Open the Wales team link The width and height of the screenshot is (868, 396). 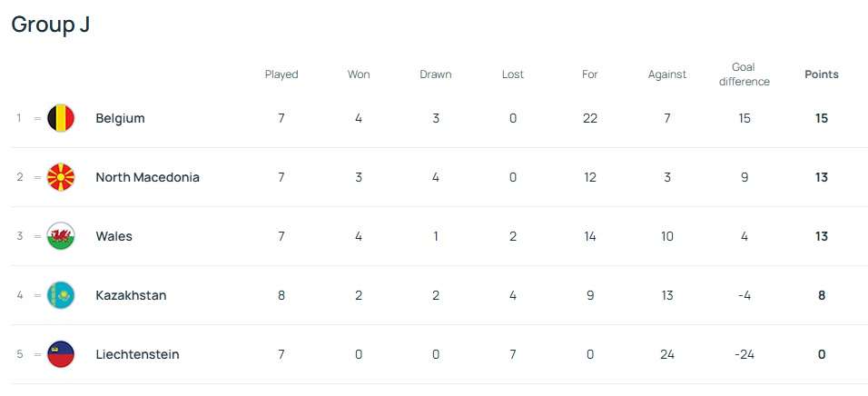pyautogui.click(x=113, y=236)
